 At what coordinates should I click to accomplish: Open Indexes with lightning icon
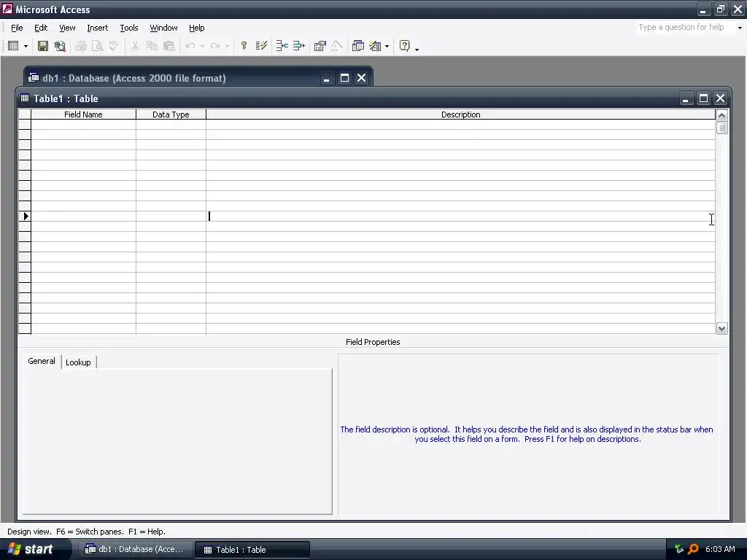[x=261, y=46]
